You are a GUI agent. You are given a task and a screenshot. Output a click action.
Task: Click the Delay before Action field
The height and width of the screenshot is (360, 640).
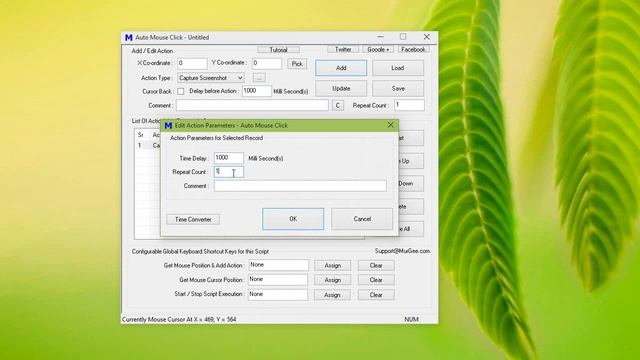pyautogui.click(x=256, y=91)
